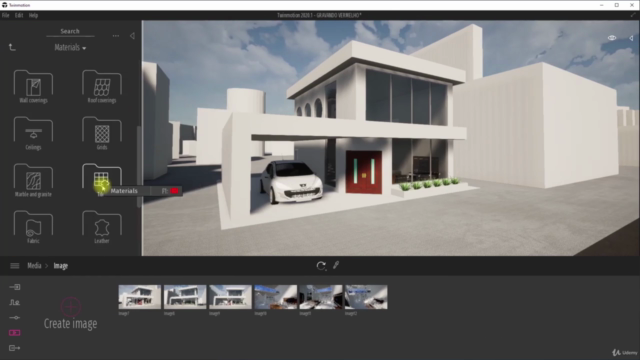Open the Export dock icon
640x360 pixels.
coord(15,348)
